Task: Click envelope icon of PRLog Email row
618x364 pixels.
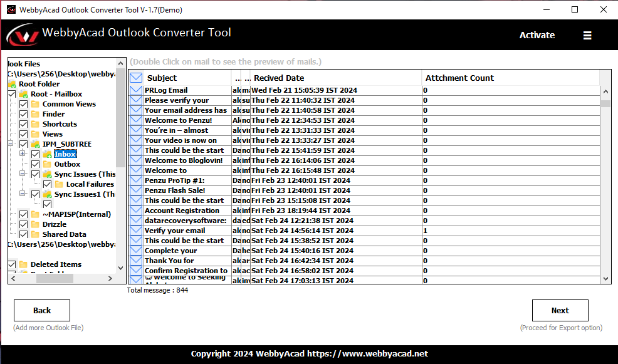Action: pyautogui.click(x=136, y=90)
